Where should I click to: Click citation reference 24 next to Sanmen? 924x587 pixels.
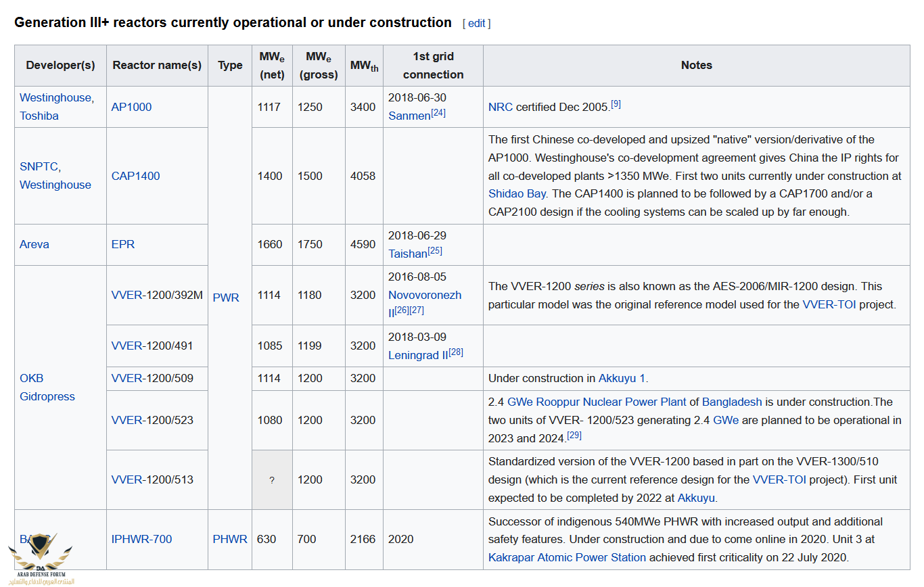tap(438, 113)
